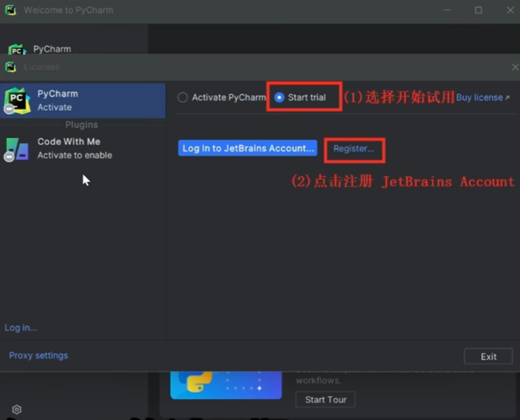Open the settings gear at bottom left
Screen dimensions: 520x420
[x=17, y=410]
